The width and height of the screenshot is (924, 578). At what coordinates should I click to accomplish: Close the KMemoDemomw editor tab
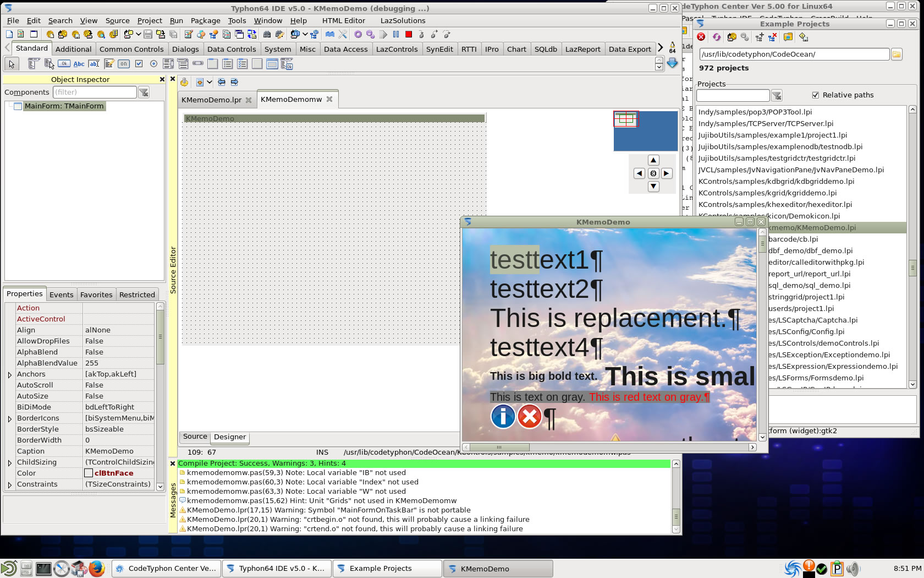click(329, 99)
